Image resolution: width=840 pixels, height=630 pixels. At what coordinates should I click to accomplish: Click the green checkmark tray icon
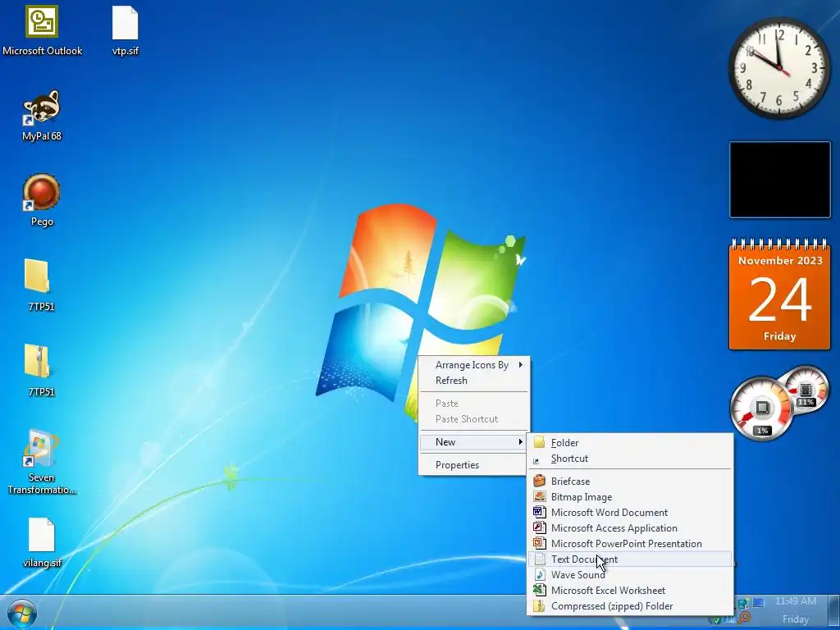coord(716,620)
